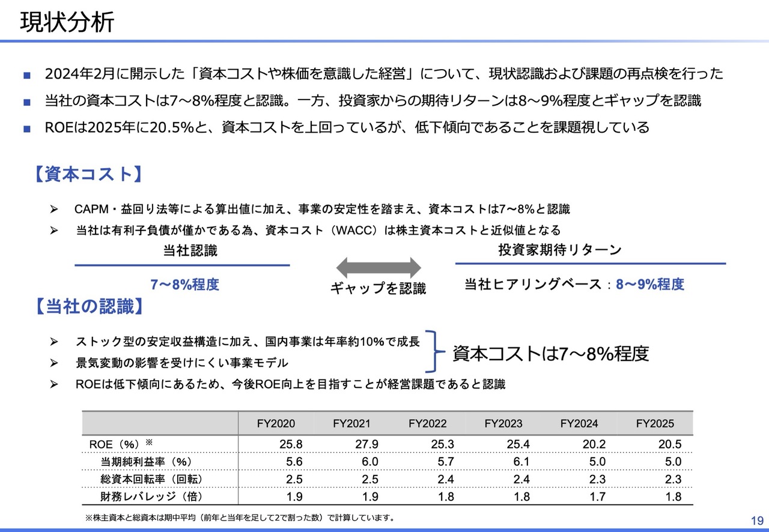Screen dimensions: 769x532
Task: Click the arrow bullet before the CAPM line
Action: [53, 210]
